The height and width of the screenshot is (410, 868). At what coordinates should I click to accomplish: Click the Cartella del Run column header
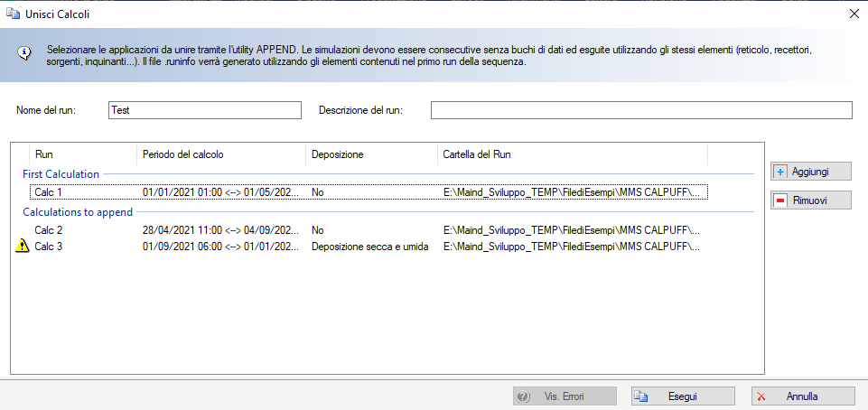pos(573,154)
